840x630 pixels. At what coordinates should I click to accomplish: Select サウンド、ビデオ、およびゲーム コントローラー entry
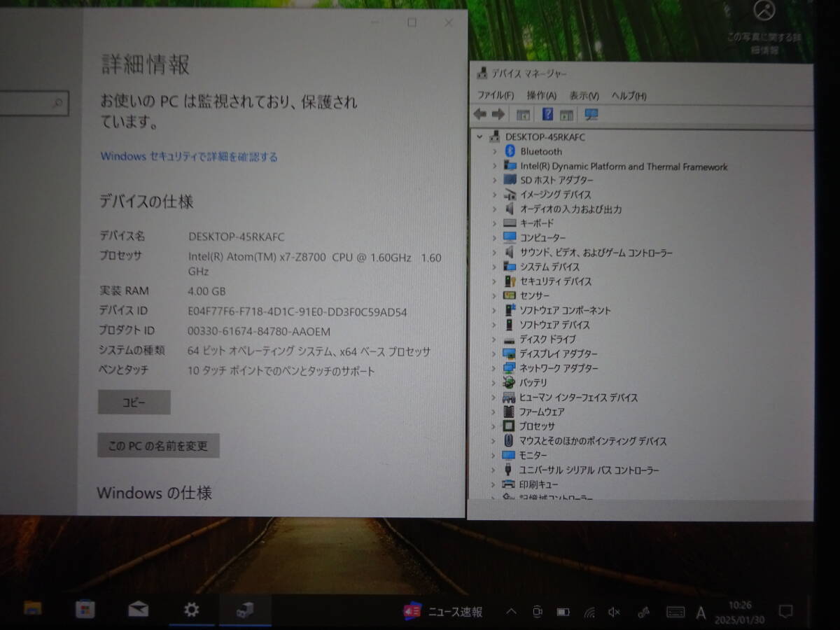click(x=596, y=252)
